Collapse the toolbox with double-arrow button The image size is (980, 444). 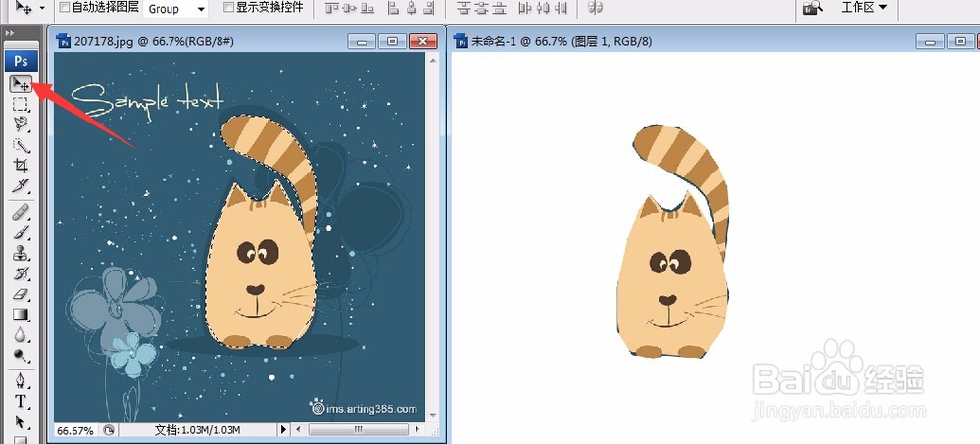tap(10, 33)
